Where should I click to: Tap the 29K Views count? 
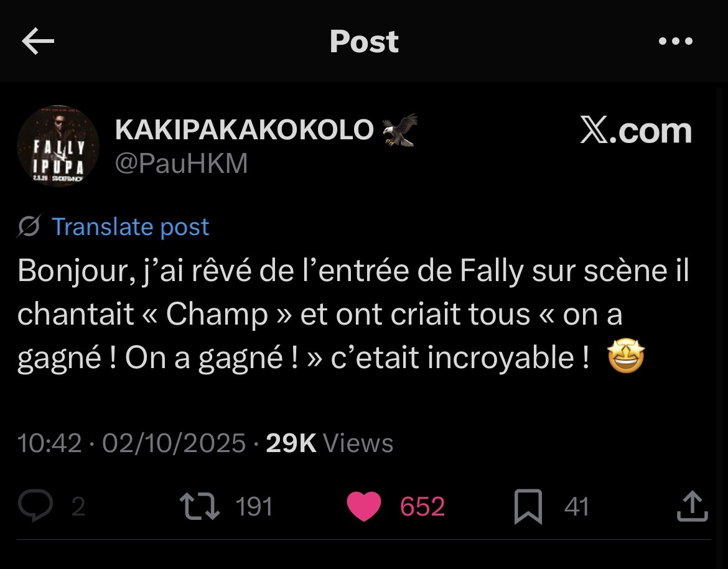coord(329,443)
